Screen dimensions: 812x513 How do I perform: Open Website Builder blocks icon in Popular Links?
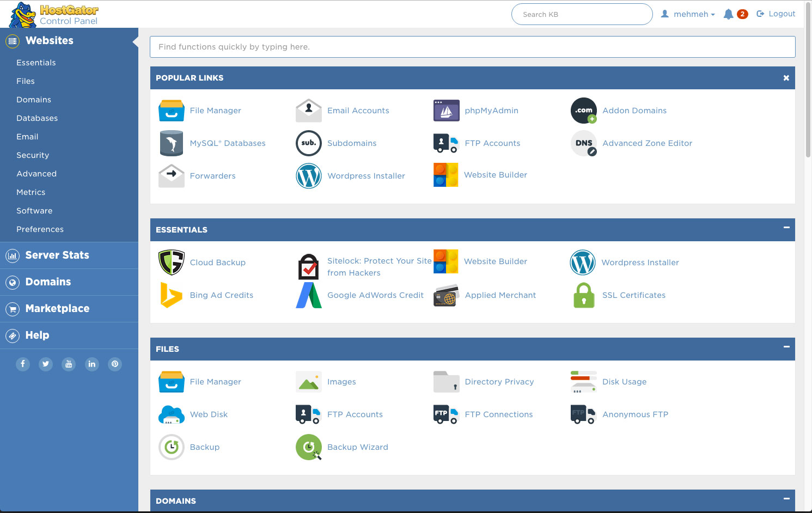pos(445,175)
